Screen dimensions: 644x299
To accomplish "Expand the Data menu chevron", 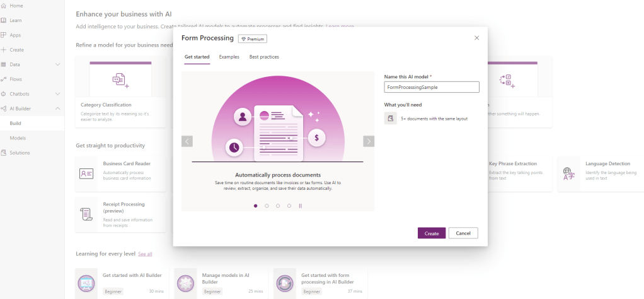I will [x=58, y=64].
